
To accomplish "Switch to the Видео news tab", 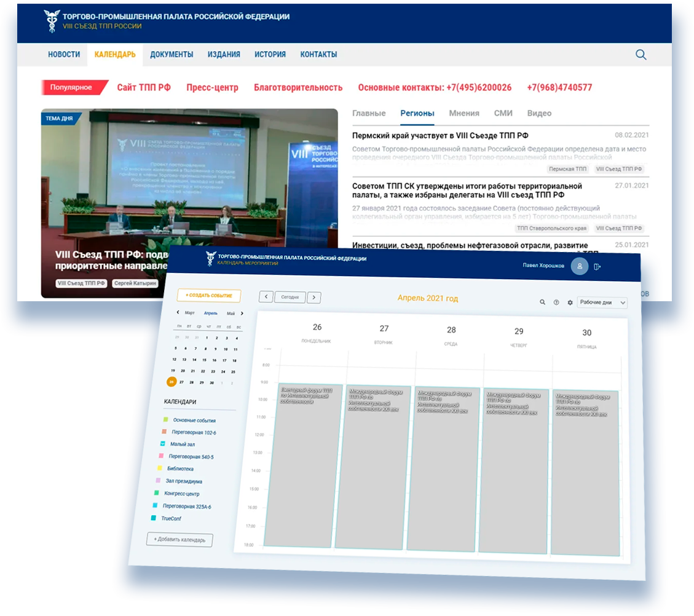I will pyautogui.click(x=539, y=113).
